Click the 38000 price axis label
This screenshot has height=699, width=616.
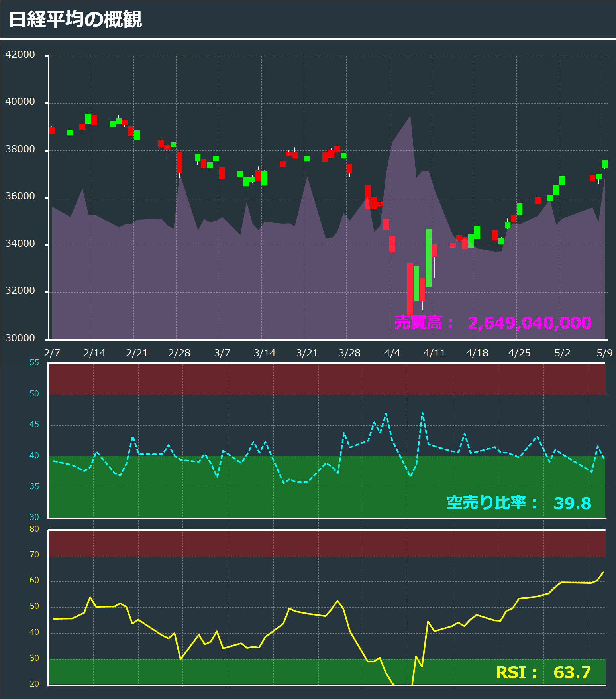[x=20, y=149]
